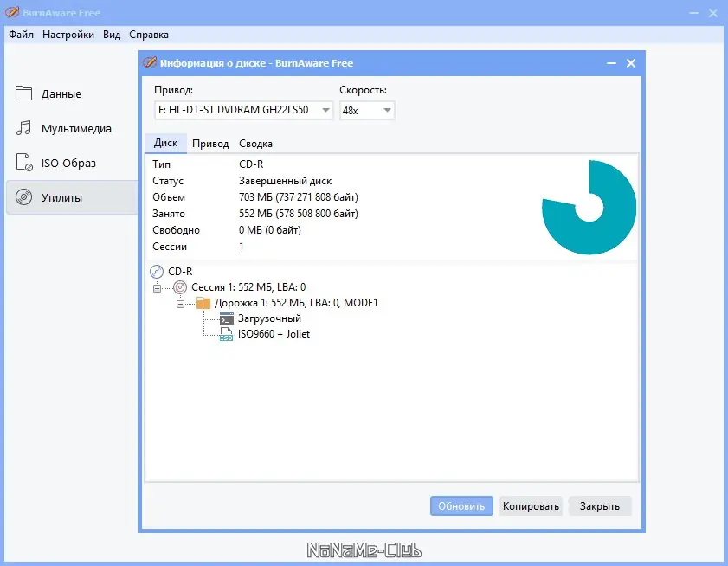Click the Дорожка 1 folder icon
The image size is (728, 566).
203,303
